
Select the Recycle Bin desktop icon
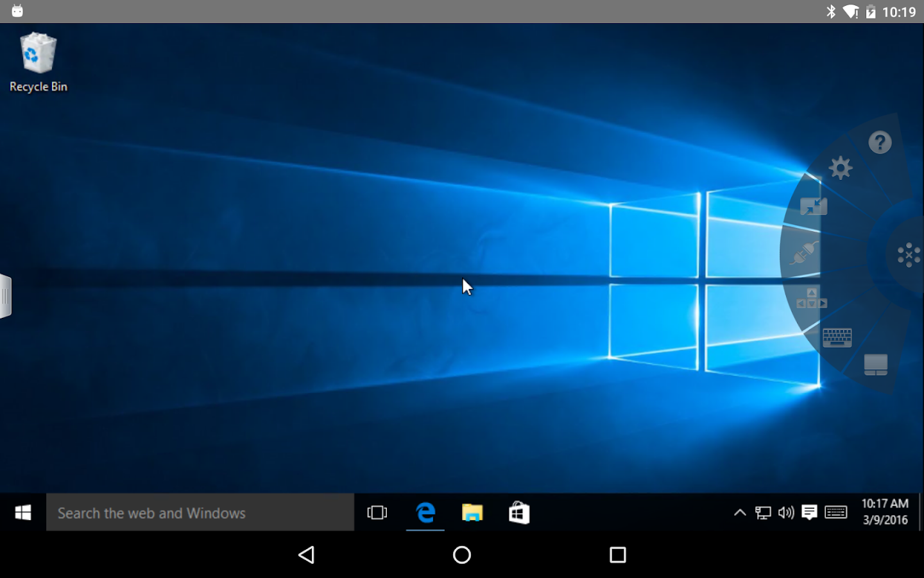coord(38,62)
